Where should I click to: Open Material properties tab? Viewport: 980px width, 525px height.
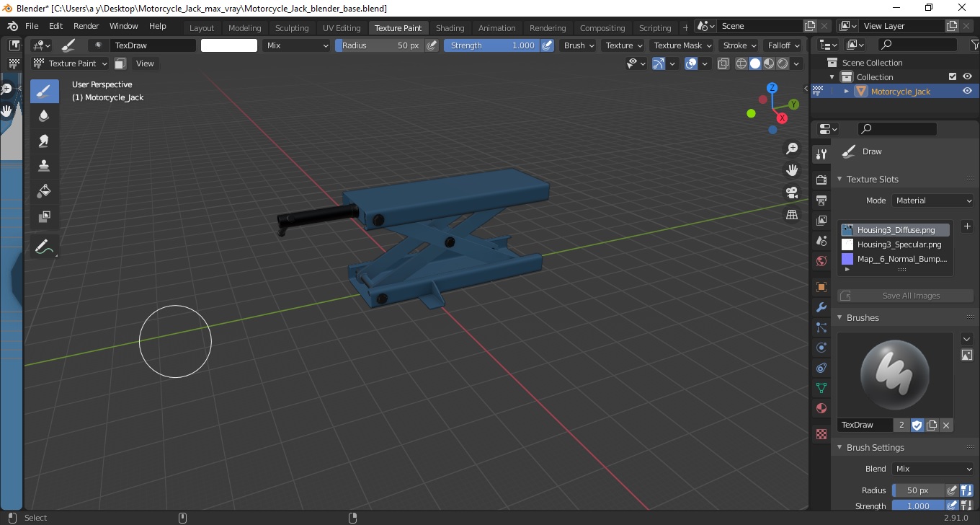821,409
